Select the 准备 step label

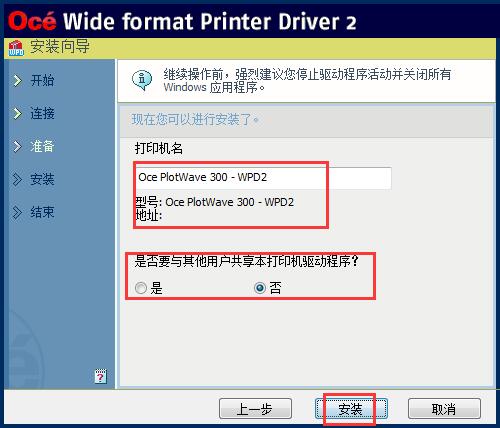click(42, 146)
